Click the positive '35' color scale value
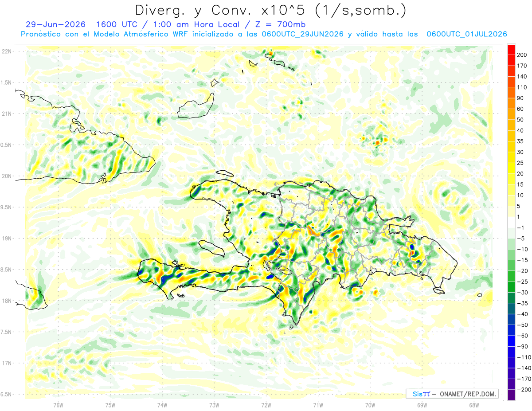 (520, 141)
